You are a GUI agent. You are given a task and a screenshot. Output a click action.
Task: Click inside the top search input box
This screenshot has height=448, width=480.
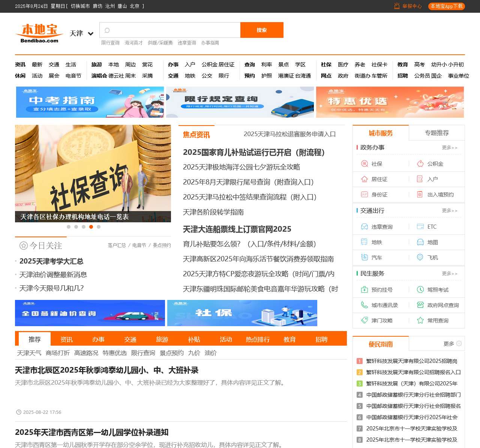pos(169,30)
